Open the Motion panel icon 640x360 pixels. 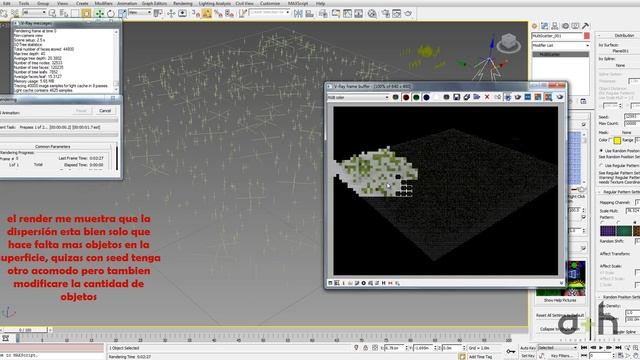[565, 26]
